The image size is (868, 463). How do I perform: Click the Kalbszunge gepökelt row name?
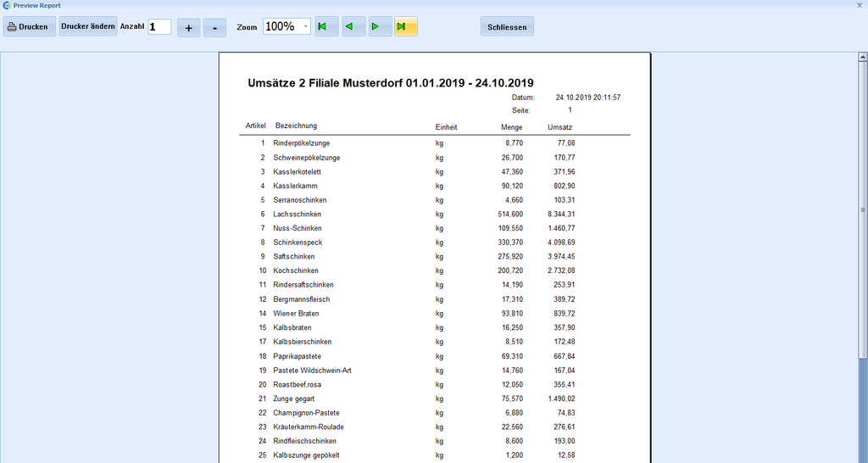(x=306, y=455)
